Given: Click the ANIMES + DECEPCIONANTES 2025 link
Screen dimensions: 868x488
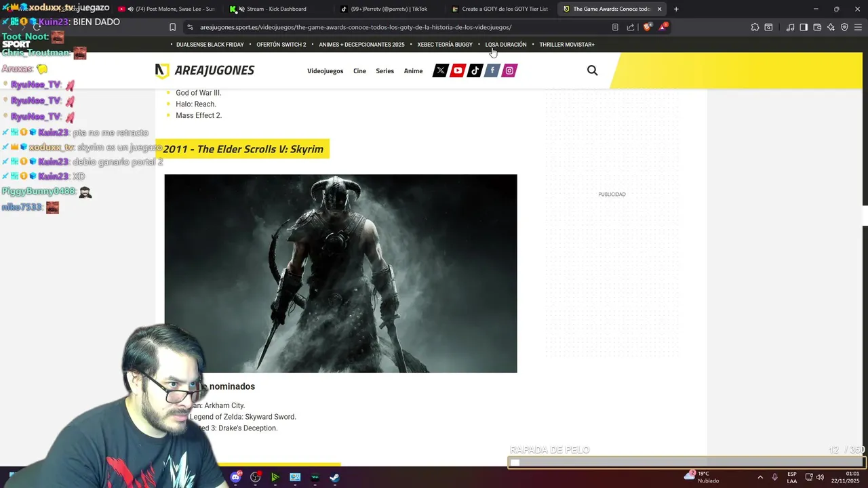Looking at the screenshot, I should coord(361,45).
